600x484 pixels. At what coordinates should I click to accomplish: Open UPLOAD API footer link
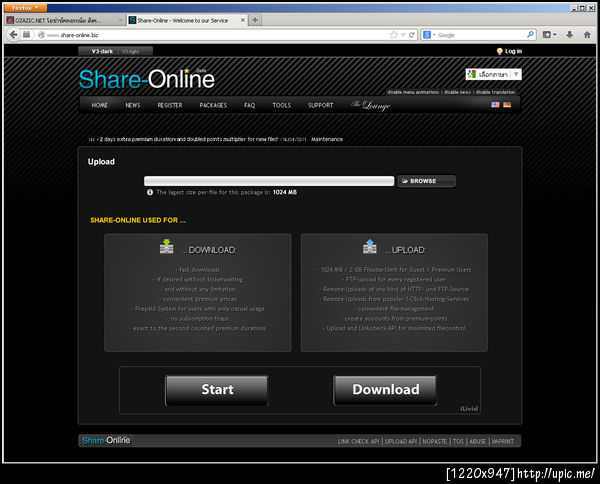[401, 441]
